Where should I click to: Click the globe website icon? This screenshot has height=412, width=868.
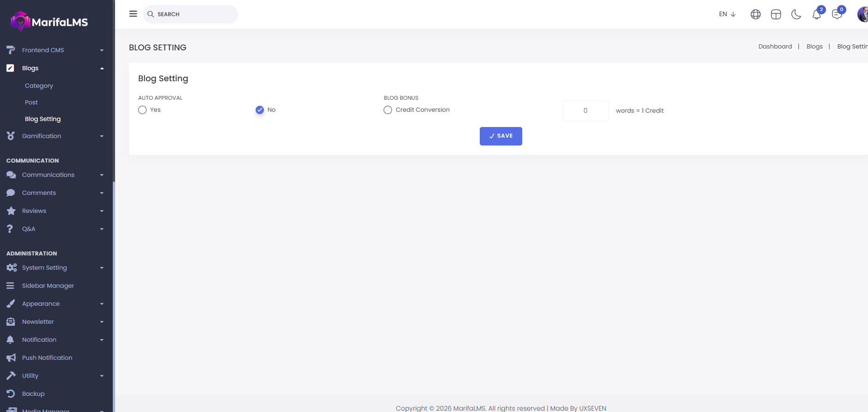[756, 15]
